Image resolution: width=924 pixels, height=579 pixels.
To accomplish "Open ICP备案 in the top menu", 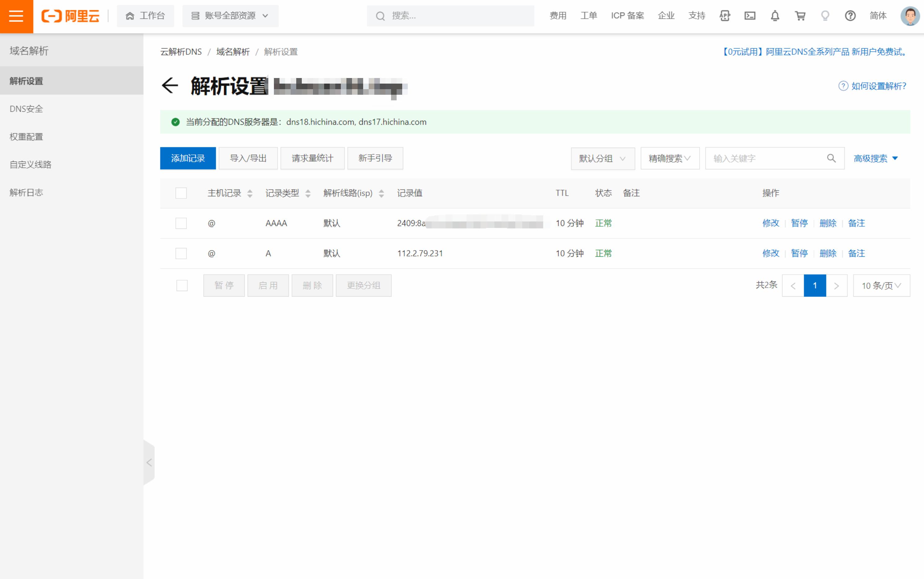I will tap(627, 16).
